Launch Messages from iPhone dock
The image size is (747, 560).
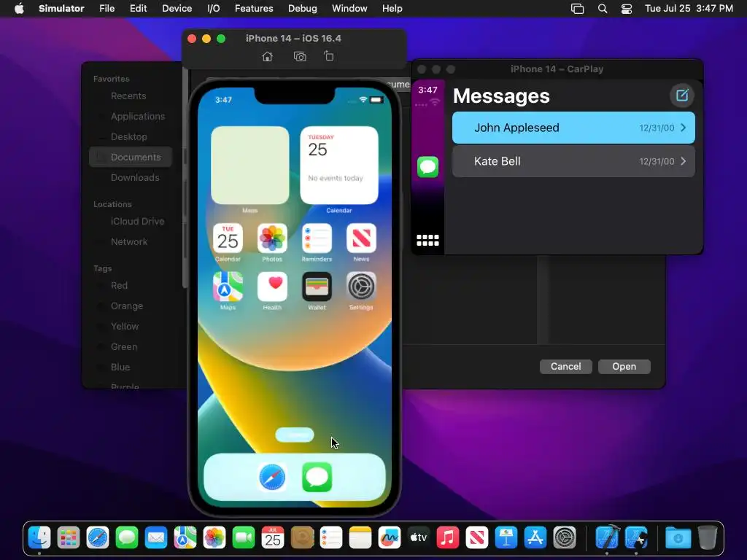coord(317,477)
